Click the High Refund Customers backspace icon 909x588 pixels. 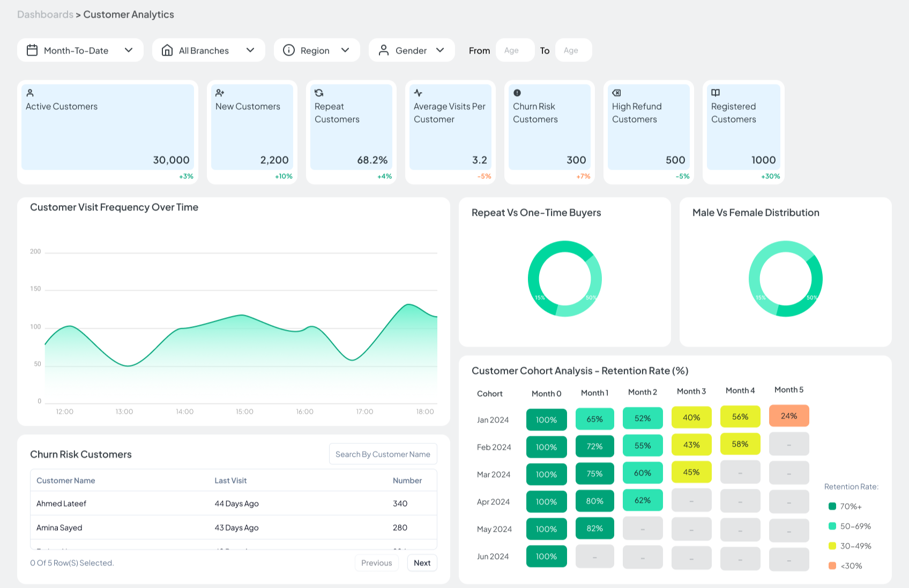(x=616, y=93)
